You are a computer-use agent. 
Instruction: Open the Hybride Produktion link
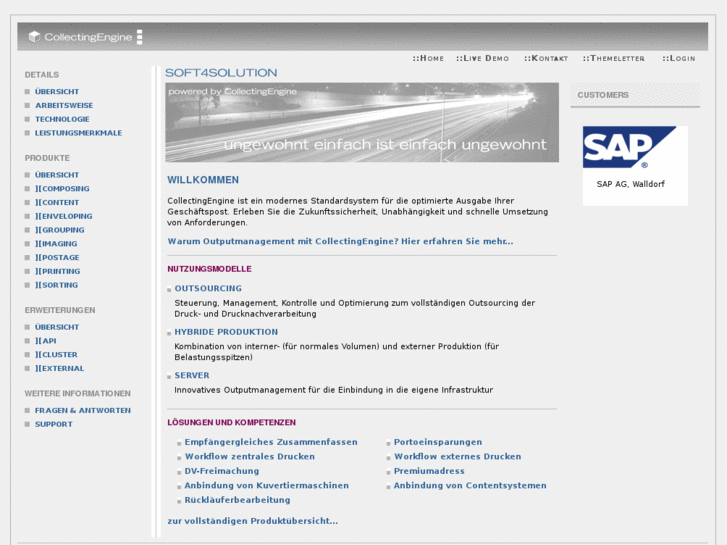coord(226,332)
